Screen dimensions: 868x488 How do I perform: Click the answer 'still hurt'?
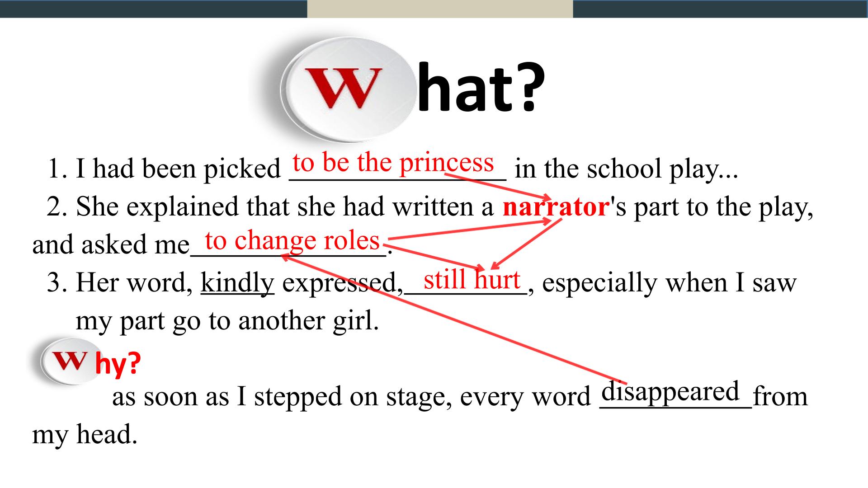click(x=472, y=279)
